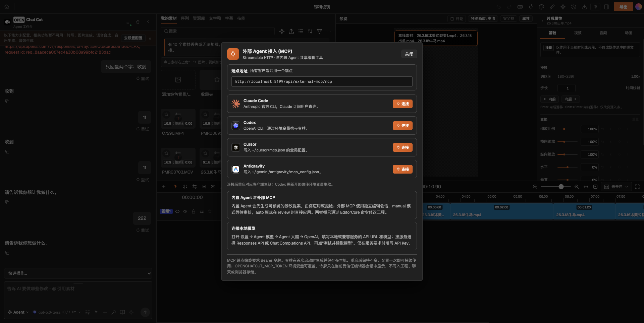Switch language with the 中 button
Screen dimensions: 644x323
coord(595,7)
